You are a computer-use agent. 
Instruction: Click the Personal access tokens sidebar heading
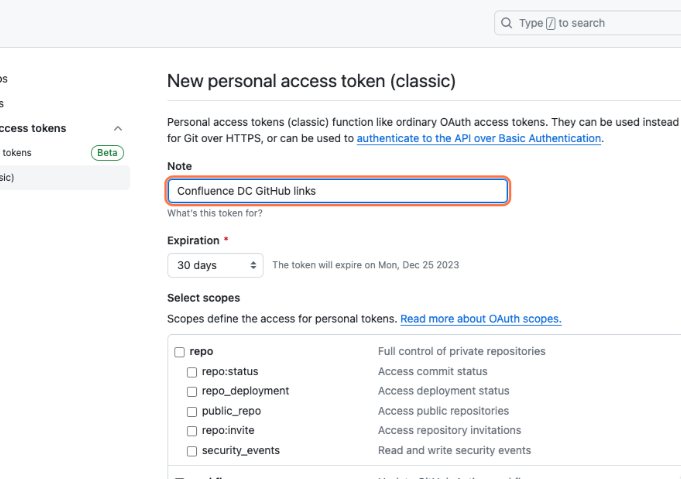point(34,128)
